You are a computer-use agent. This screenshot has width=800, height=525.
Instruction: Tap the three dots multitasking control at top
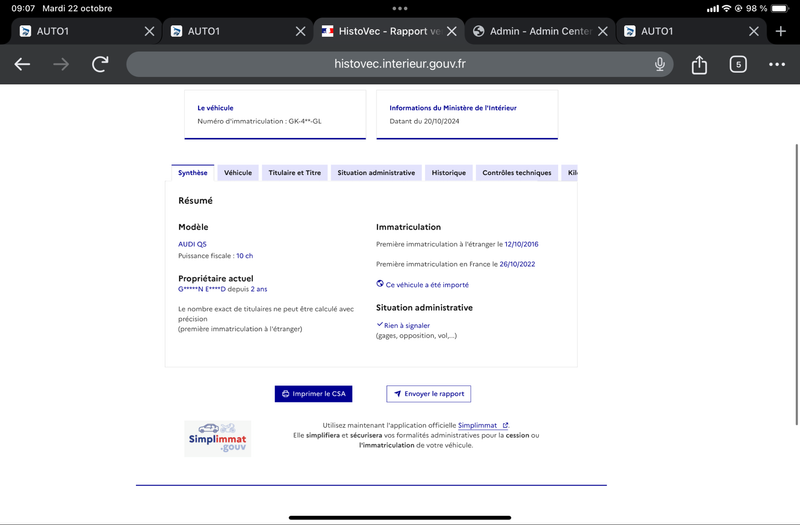click(x=399, y=8)
